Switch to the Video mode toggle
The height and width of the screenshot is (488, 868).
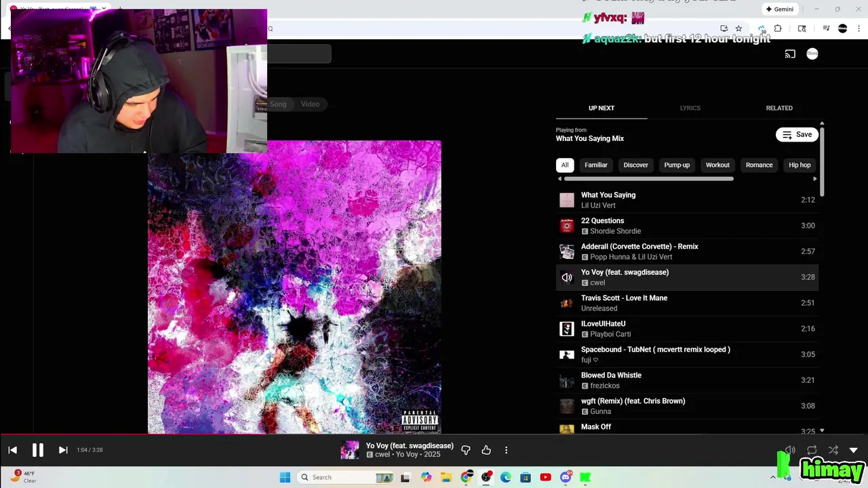[310, 104]
